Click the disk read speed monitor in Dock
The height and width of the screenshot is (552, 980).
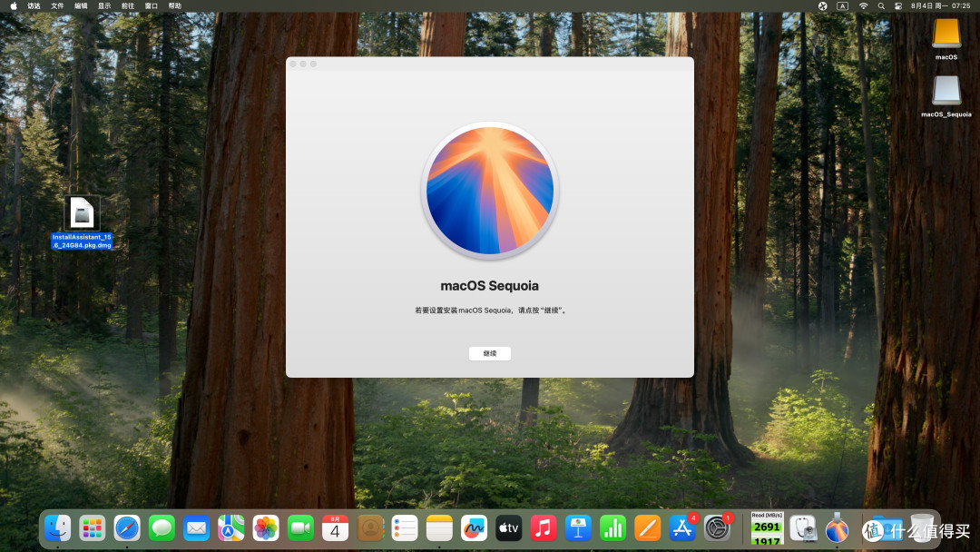tap(767, 529)
